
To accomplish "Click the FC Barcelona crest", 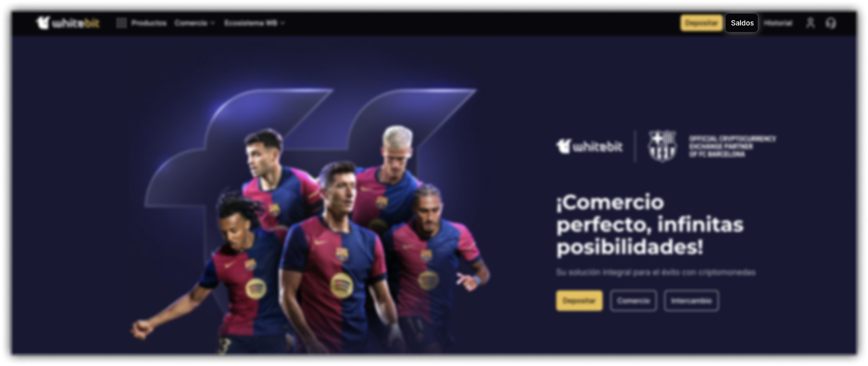I will click(662, 146).
